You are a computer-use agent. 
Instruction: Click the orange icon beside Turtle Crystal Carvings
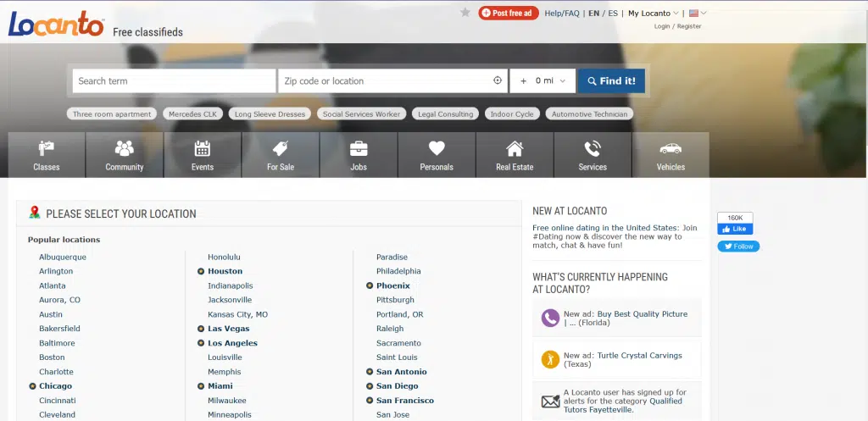[550, 360]
